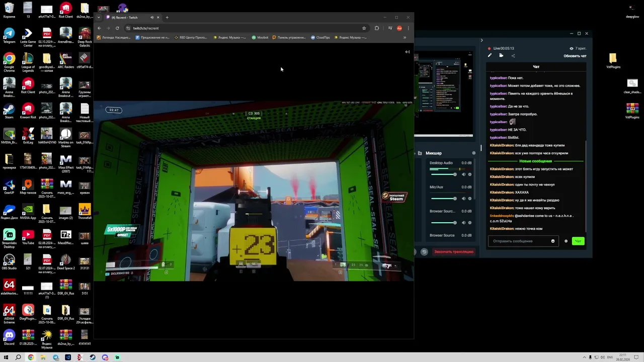The height and width of the screenshot is (362, 644).
Task: Open Микшер settings gear
Action: click(473, 153)
